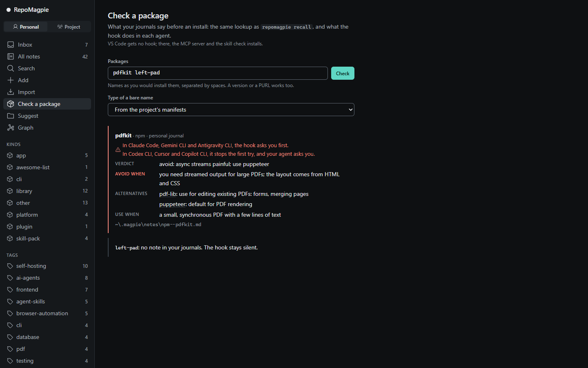Click the pdfkit package name
The width and height of the screenshot is (588, 368).
tap(123, 135)
